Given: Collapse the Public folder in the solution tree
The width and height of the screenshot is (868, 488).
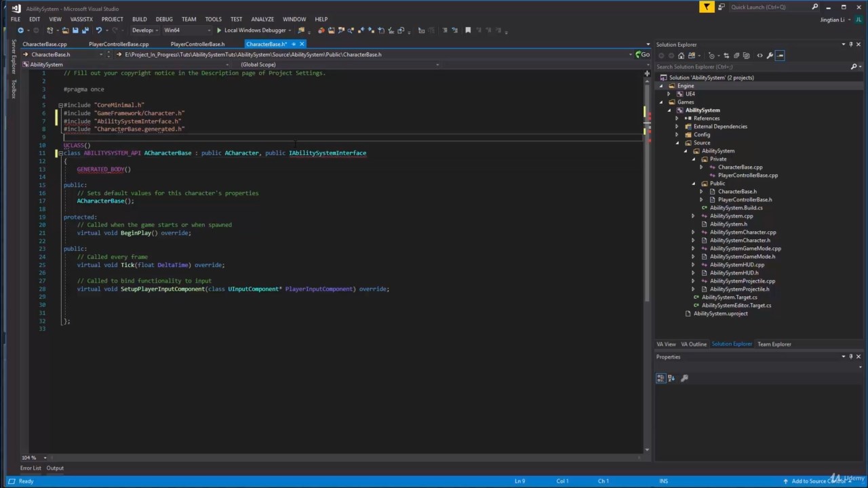Looking at the screenshot, I should (x=694, y=184).
